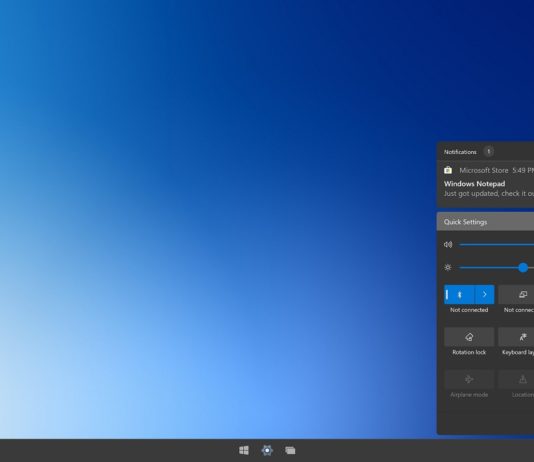Open the Settings gear in the taskbar

(x=267, y=450)
